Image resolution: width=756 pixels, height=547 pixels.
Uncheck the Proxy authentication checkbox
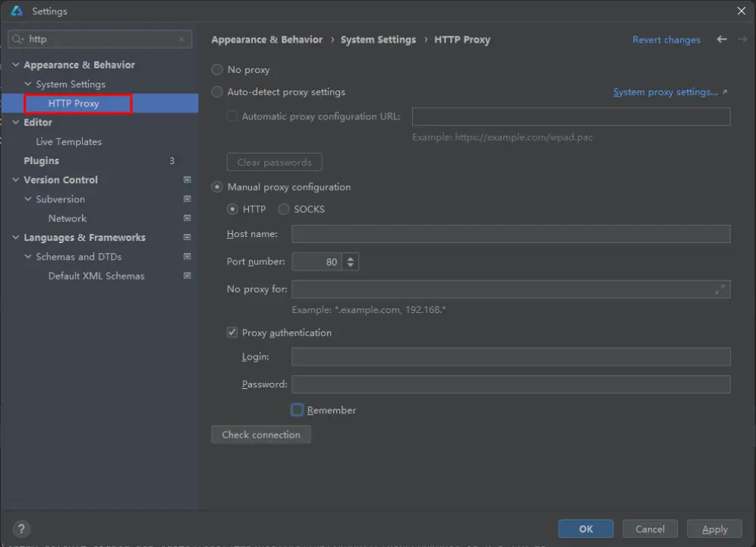[x=232, y=333]
